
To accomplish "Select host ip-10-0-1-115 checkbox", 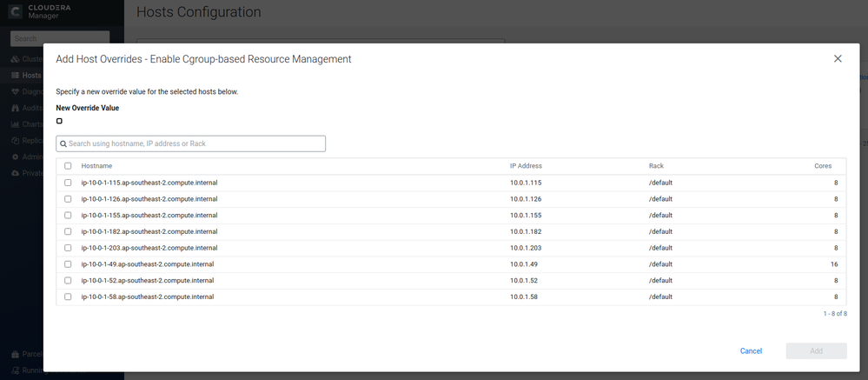I will (68, 183).
